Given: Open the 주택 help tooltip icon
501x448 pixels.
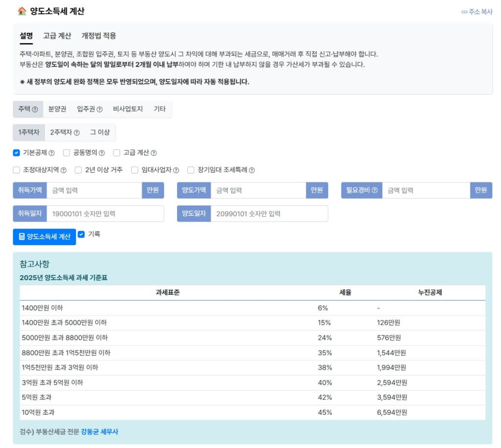Looking at the screenshot, I should (35, 109).
